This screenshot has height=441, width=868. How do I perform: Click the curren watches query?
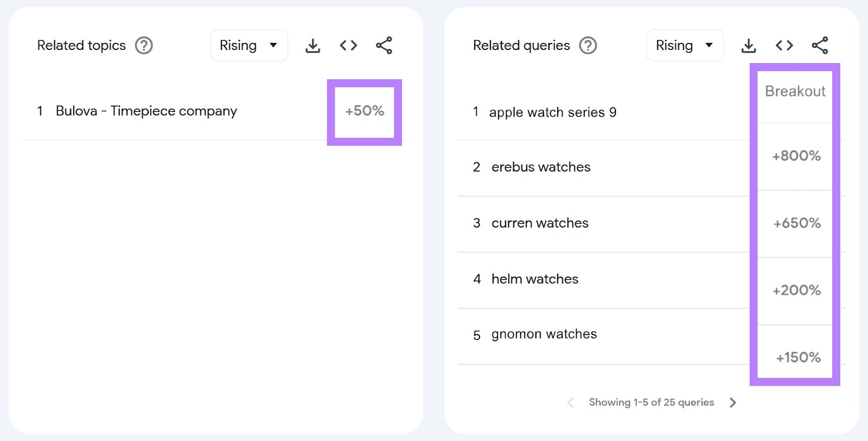coord(540,223)
